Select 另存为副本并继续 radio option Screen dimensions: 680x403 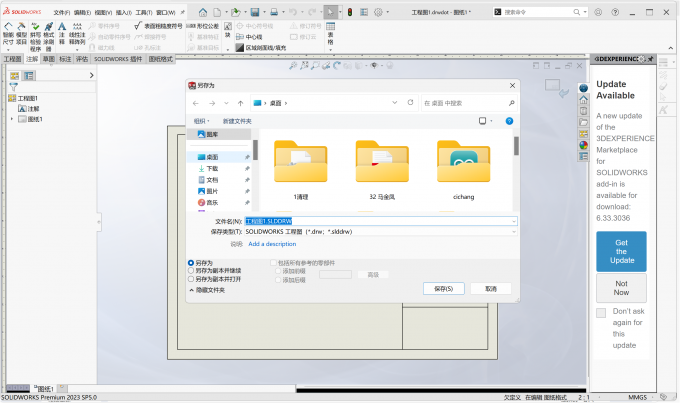tap(191, 270)
